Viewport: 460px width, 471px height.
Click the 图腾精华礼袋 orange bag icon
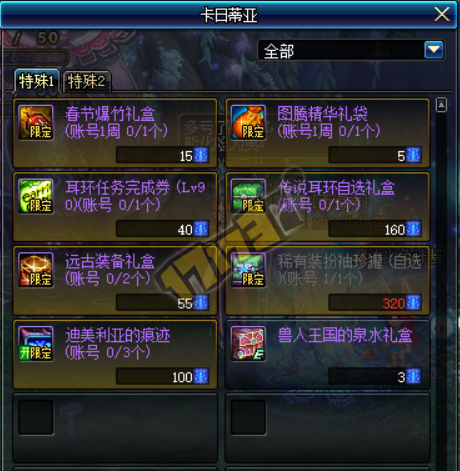point(248,122)
